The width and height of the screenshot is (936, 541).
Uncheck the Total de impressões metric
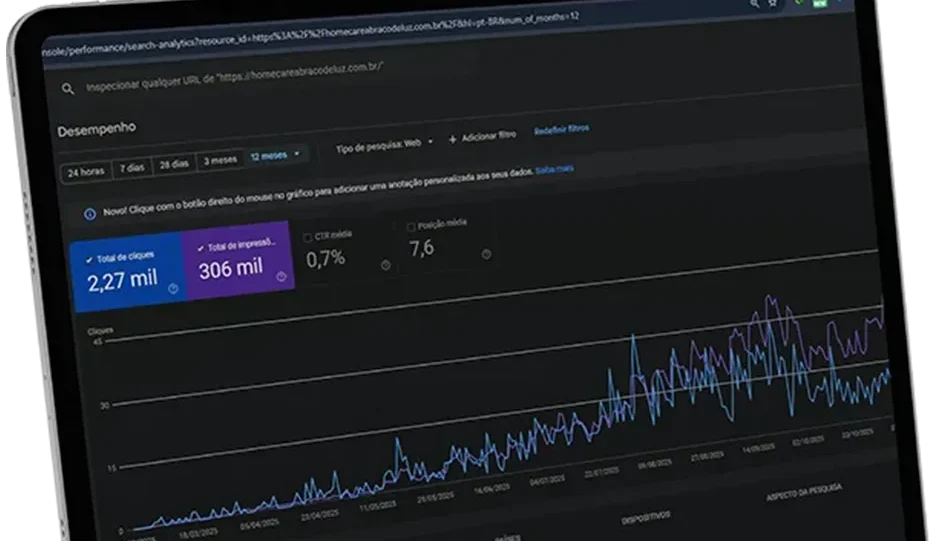[201, 247]
